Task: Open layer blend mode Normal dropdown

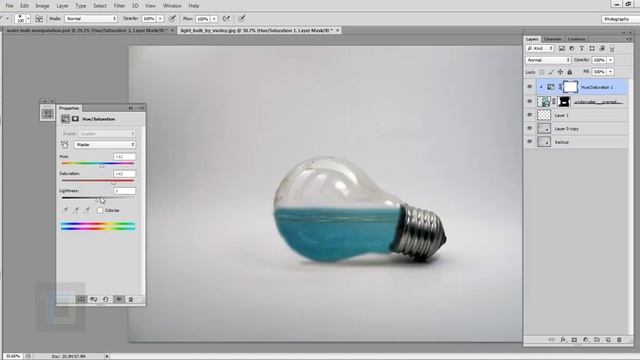Action: [548, 60]
